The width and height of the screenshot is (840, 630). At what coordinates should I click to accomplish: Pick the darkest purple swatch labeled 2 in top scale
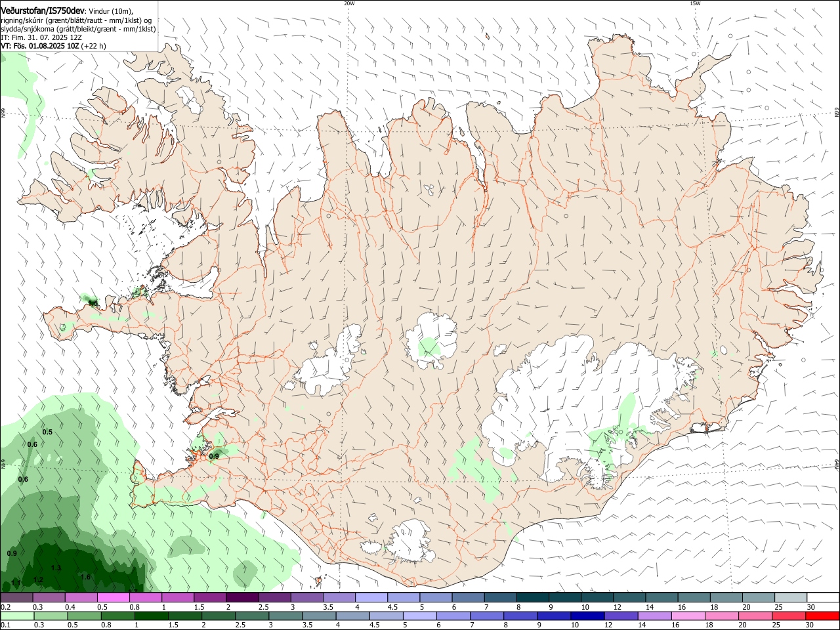[241, 597]
